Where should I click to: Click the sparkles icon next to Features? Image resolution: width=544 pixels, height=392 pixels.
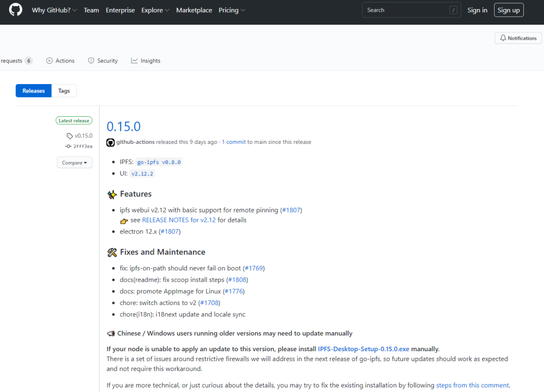point(112,194)
